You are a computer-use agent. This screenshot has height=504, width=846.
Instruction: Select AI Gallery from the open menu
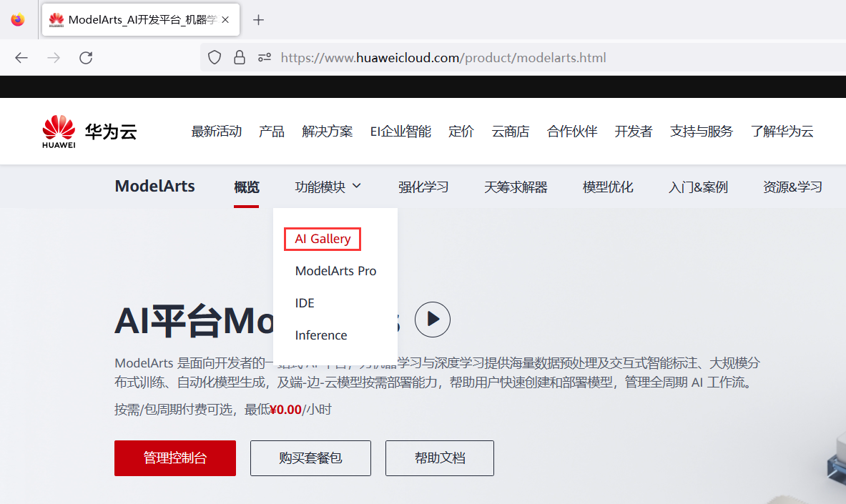pyautogui.click(x=322, y=239)
